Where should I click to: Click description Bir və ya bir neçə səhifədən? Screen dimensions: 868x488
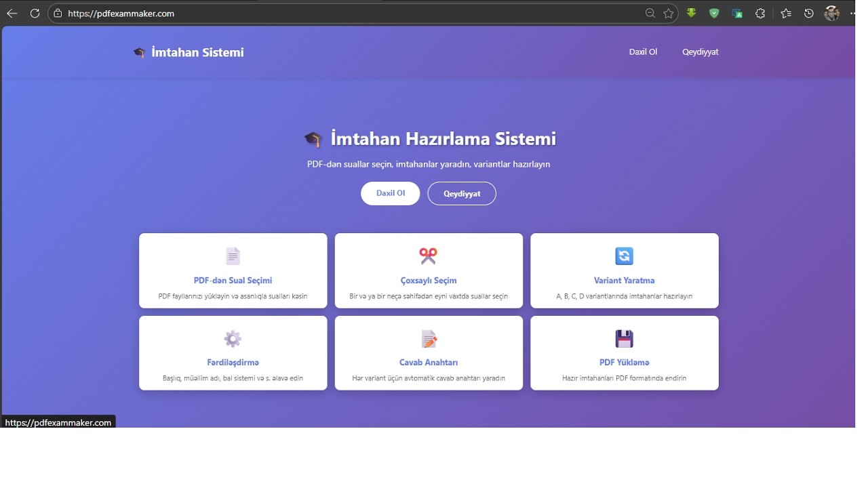click(x=429, y=296)
